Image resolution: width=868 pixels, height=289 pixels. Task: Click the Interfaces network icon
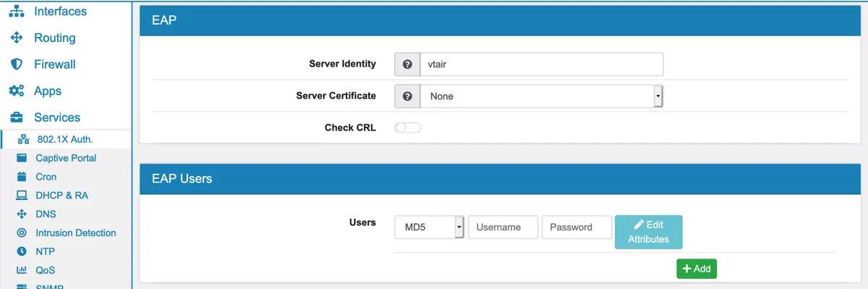[x=16, y=12]
